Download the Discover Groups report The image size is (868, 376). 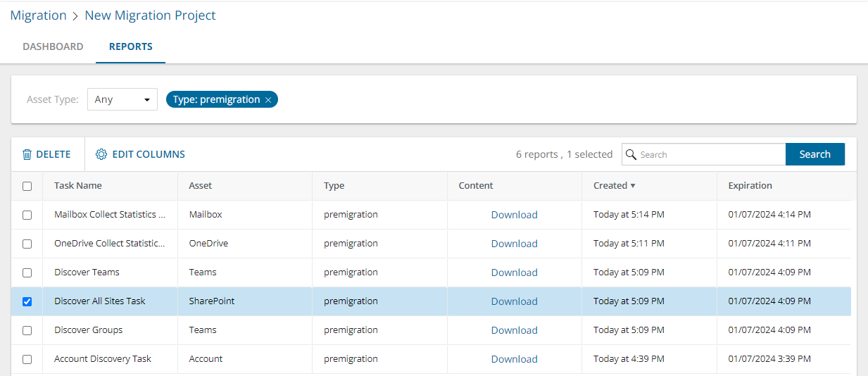pos(514,330)
